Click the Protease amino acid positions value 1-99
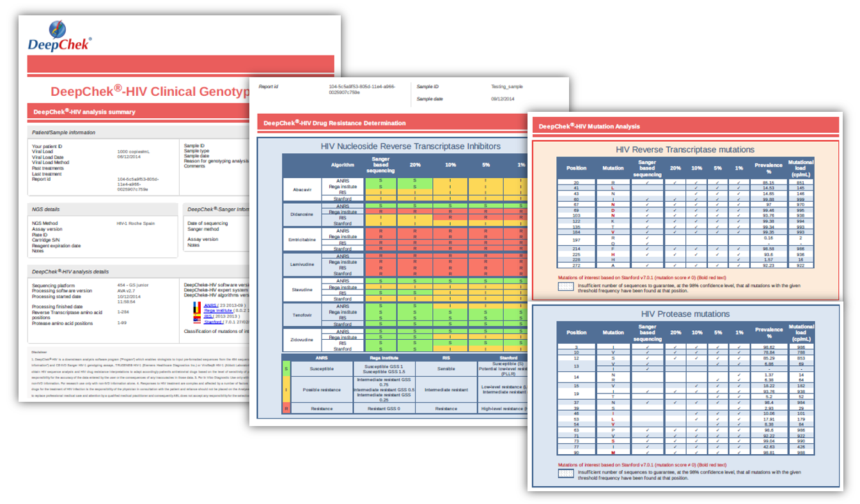Screen dimensions: 860x504 click(122, 323)
